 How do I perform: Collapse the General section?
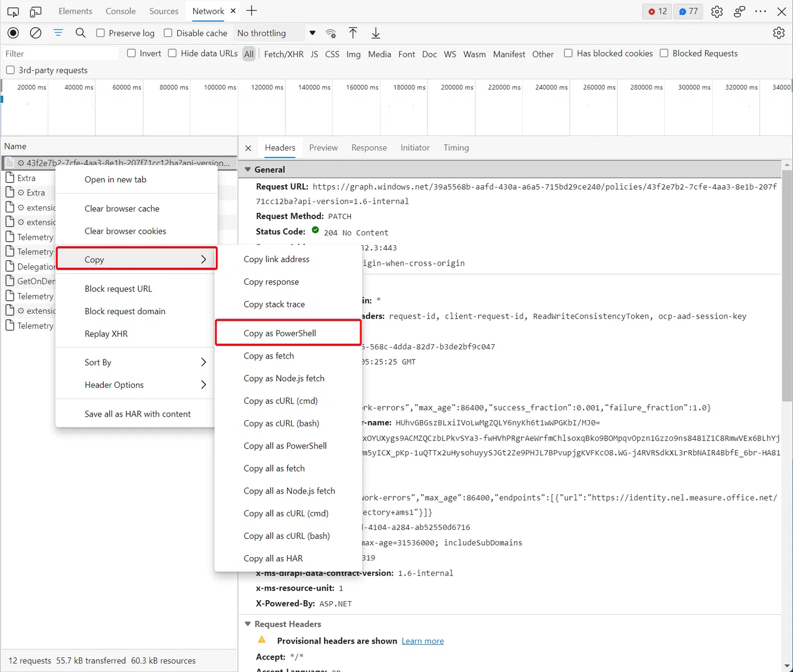248,169
